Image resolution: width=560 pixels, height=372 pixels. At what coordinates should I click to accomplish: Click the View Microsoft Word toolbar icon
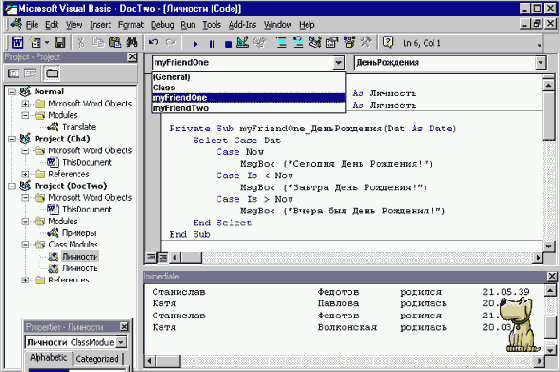point(18,43)
